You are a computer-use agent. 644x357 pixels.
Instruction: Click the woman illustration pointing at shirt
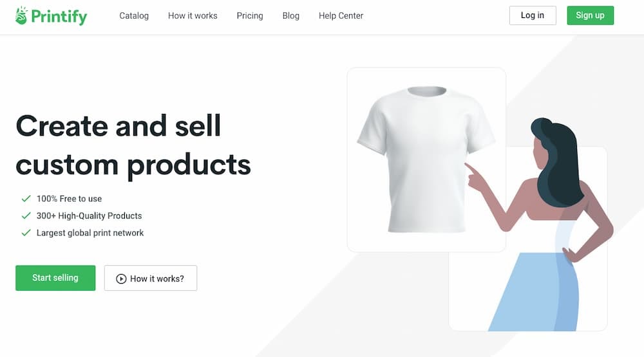pos(542,224)
